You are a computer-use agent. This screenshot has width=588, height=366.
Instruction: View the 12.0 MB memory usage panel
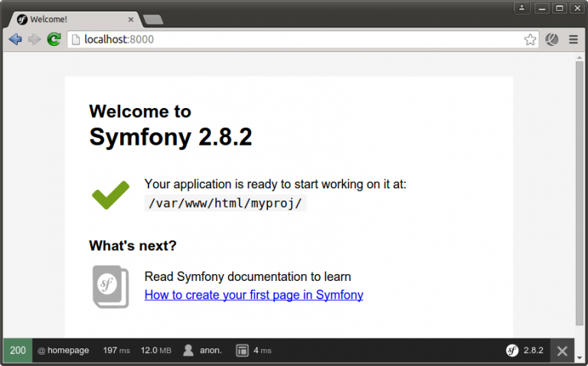(x=155, y=351)
